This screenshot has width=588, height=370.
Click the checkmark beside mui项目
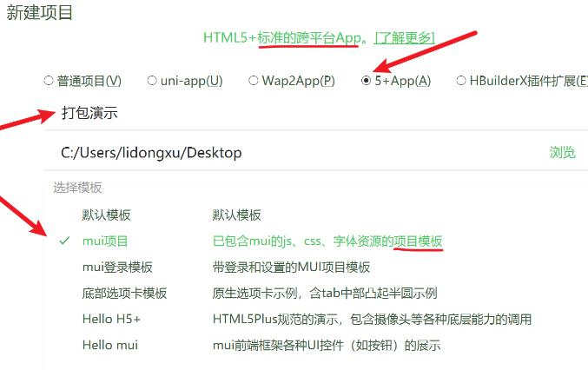pyautogui.click(x=64, y=241)
